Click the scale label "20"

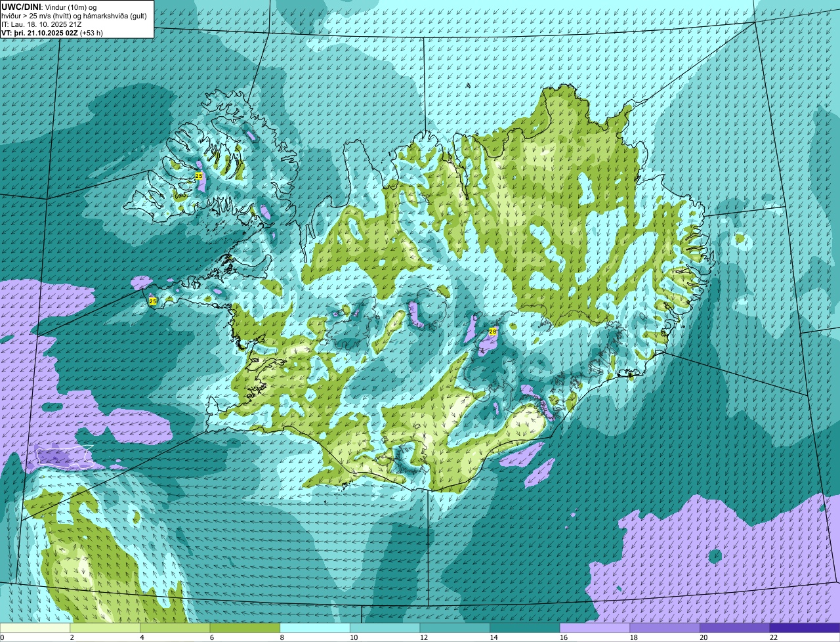click(x=703, y=637)
